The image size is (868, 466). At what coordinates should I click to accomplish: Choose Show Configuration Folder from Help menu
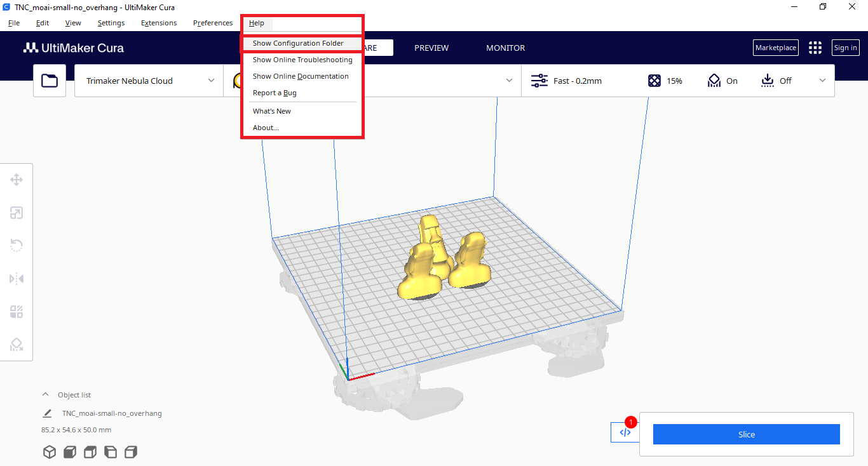pyautogui.click(x=298, y=43)
